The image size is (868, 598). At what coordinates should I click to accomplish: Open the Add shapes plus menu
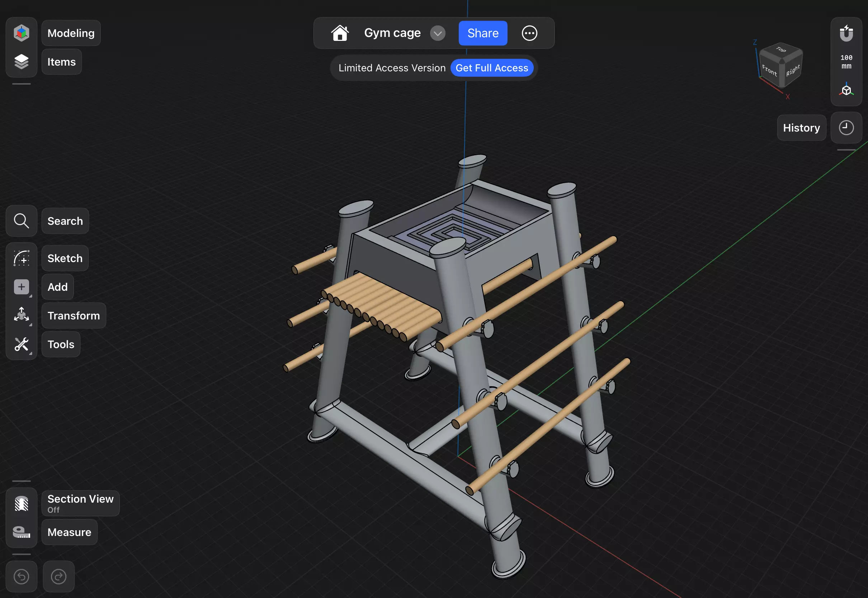pos(22,287)
